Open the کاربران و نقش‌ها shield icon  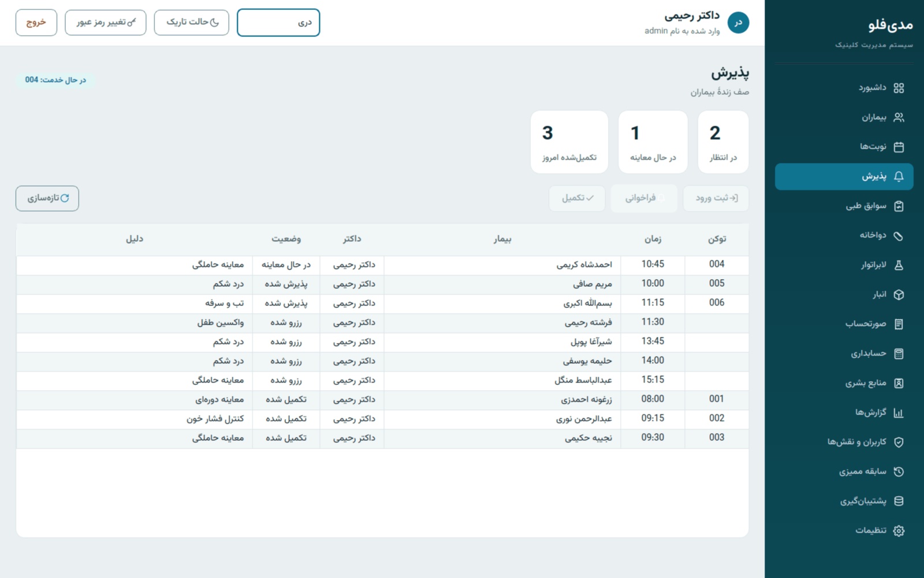(x=899, y=442)
